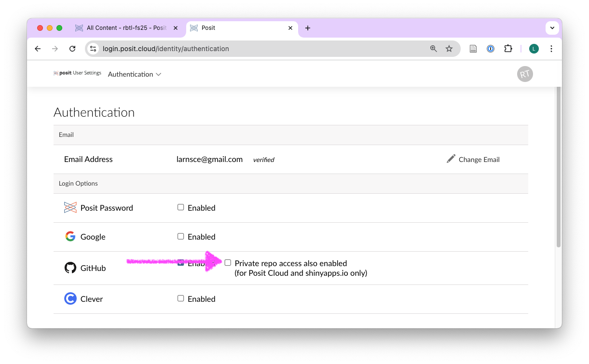
Task: Open the Chrome profile L avatar
Action: tap(534, 49)
